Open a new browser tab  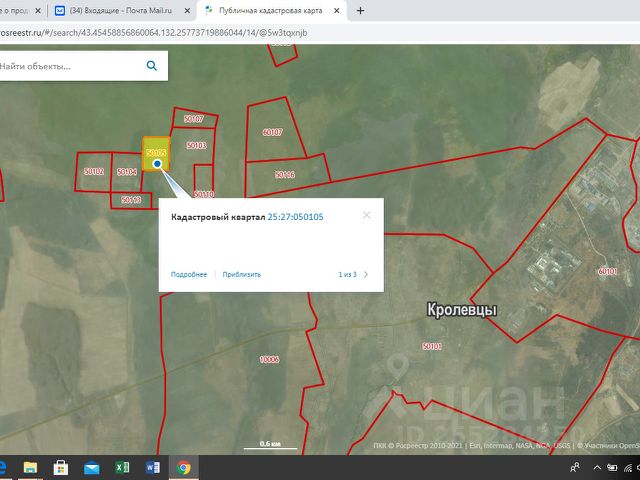pyautogui.click(x=360, y=11)
